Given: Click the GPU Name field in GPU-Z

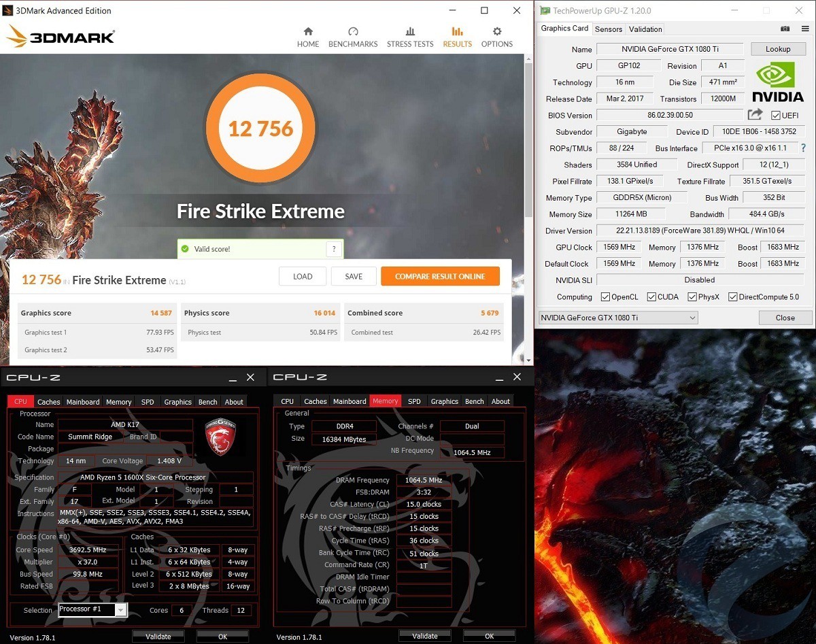Looking at the screenshot, I should pos(670,49).
